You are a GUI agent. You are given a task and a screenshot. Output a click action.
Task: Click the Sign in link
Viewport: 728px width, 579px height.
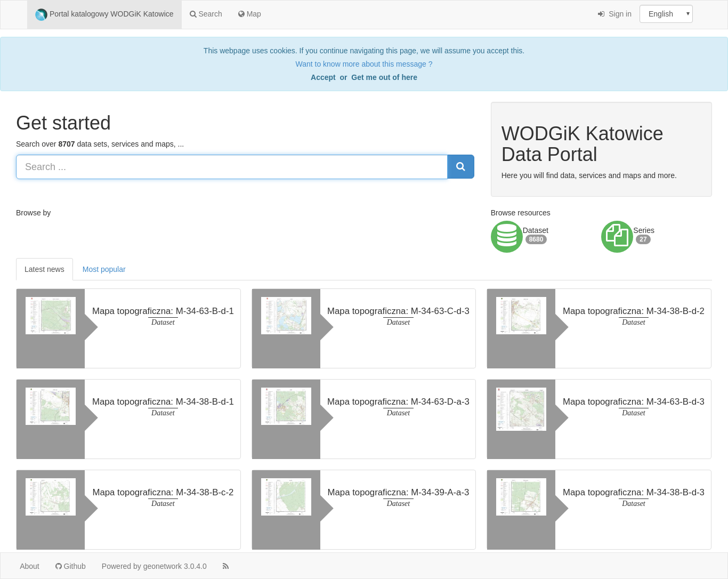click(x=614, y=14)
